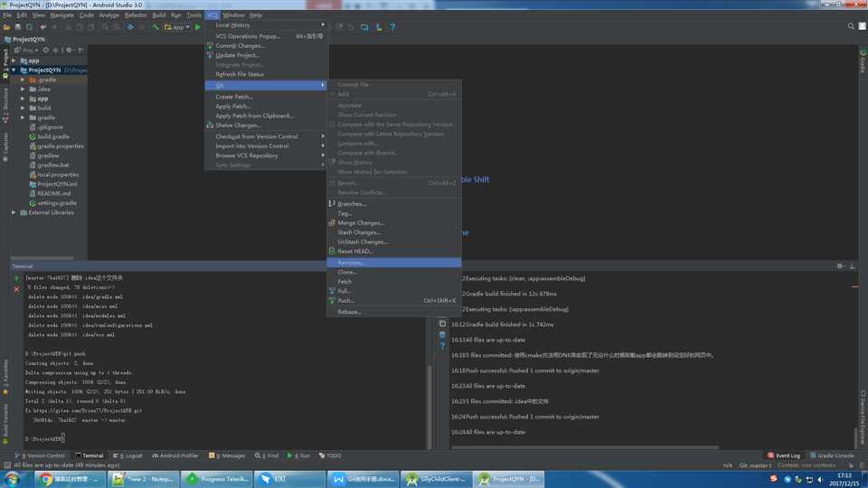Open the Window menu
Screen dimensions: 868x488
pyautogui.click(x=233, y=15)
